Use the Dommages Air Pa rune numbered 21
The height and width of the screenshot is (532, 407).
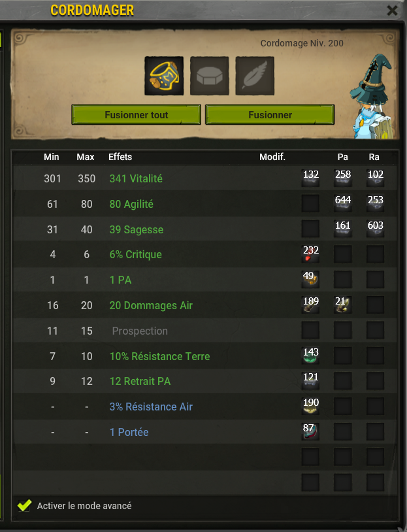343,305
